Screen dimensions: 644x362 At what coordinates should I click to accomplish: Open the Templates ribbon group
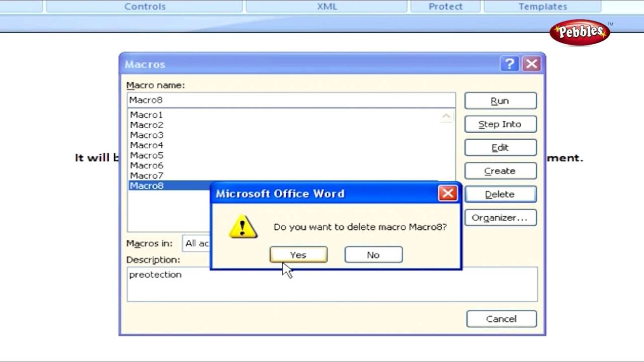coord(543,7)
